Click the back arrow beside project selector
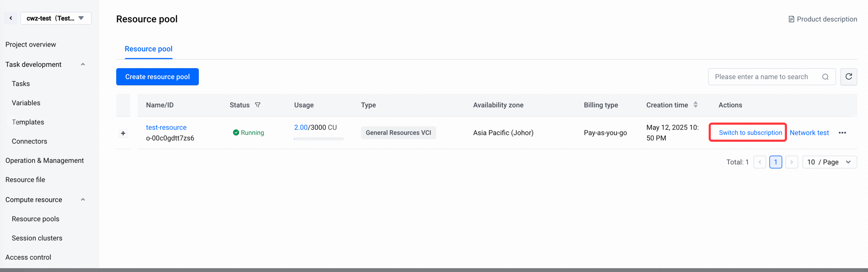Image resolution: width=868 pixels, height=272 pixels. point(11,18)
